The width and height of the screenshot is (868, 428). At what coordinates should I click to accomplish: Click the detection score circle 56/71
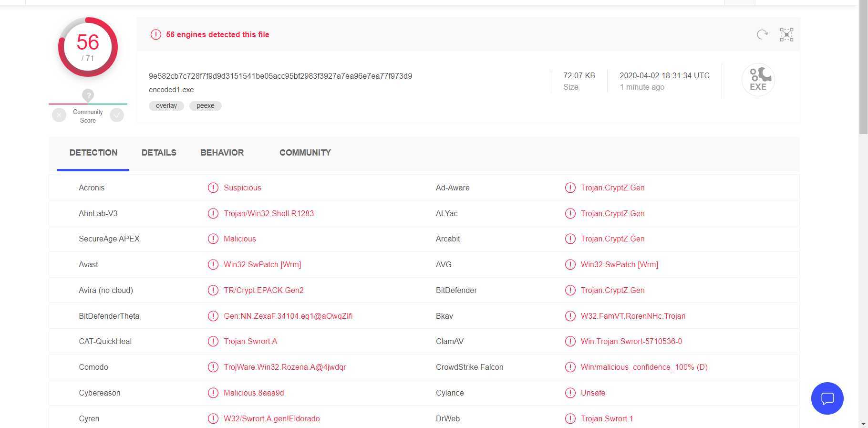click(x=88, y=47)
